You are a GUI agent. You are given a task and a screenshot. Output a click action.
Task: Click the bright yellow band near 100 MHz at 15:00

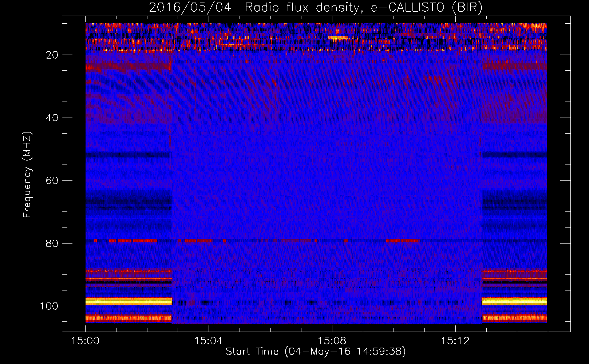pos(129,301)
